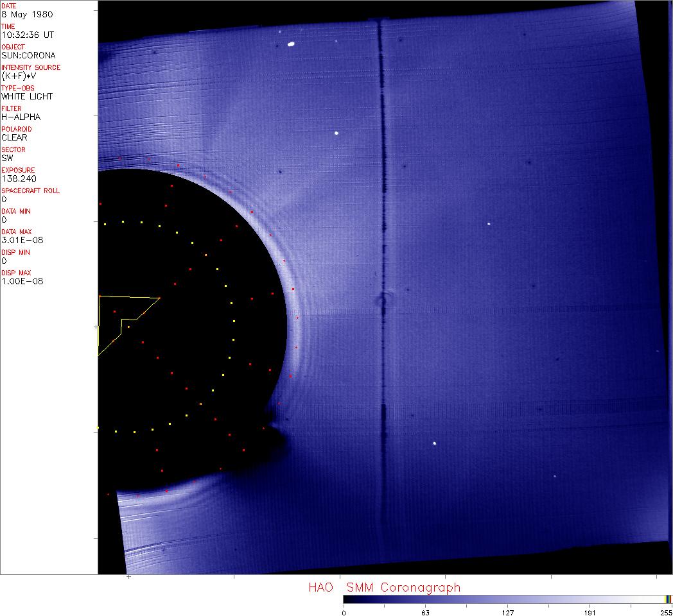
Task: Select the 'SUN:CORONA' object value
Action: coord(28,55)
